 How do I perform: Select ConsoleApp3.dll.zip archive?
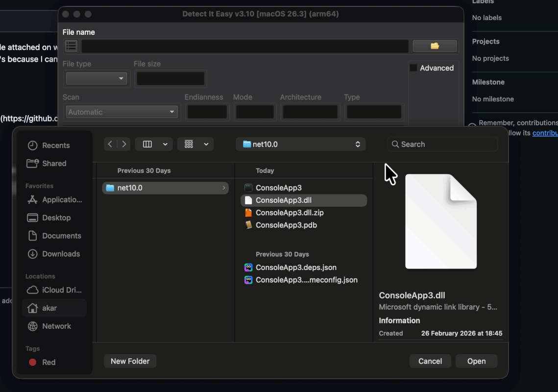coord(304,213)
